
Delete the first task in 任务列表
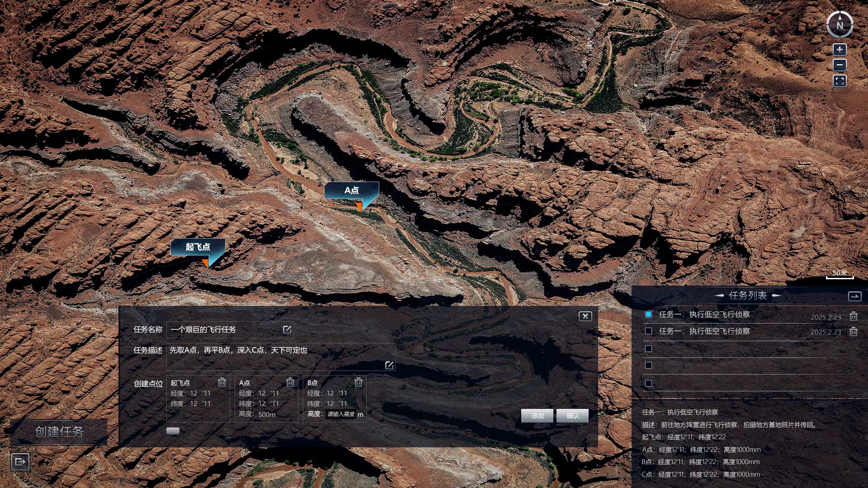click(x=853, y=316)
